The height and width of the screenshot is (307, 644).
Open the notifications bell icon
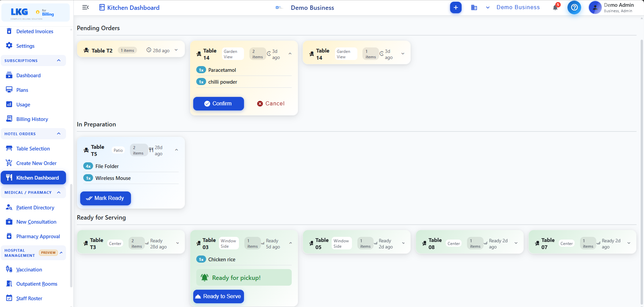pos(555,7)
